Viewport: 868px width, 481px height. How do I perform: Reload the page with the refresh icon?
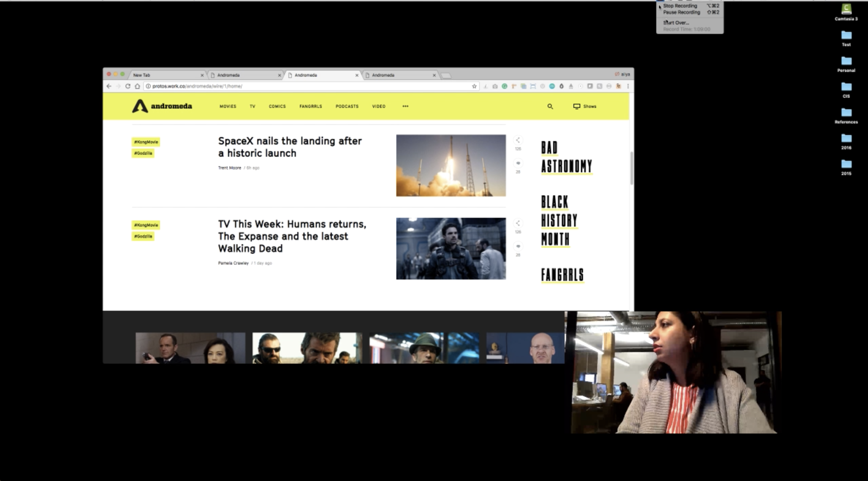pos(128,86)
